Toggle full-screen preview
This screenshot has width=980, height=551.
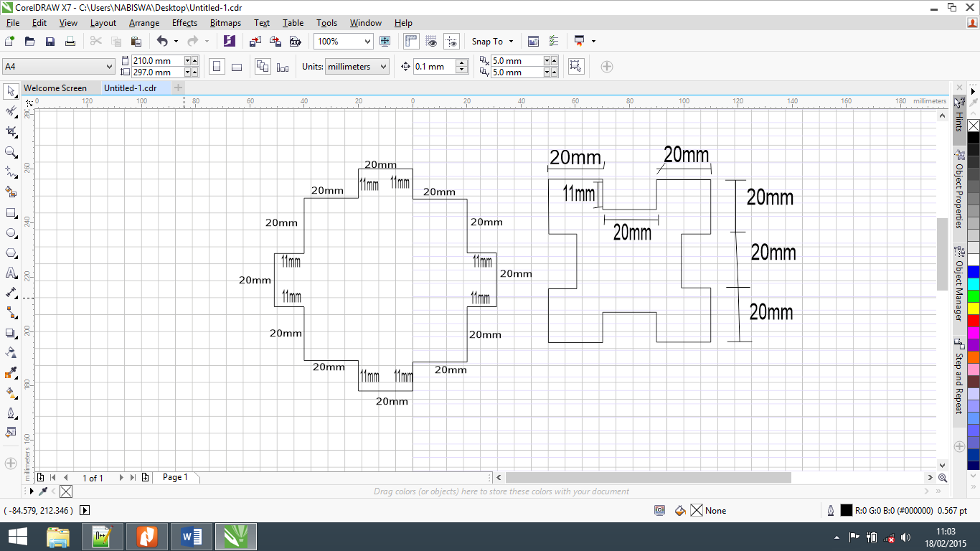[x=385, y=42]
